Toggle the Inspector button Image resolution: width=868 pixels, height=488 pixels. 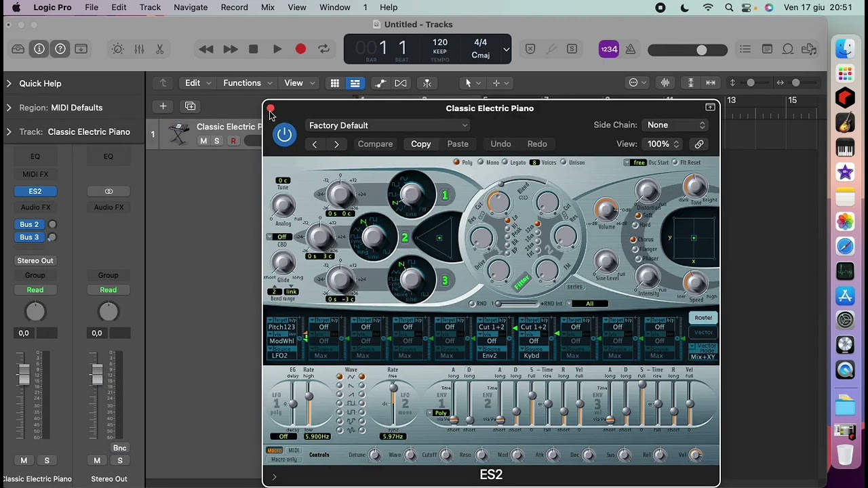[39, 49]
